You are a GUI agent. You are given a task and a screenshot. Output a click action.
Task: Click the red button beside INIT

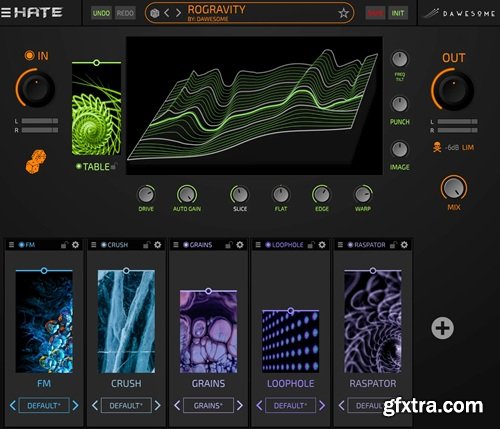pos(375,13)
